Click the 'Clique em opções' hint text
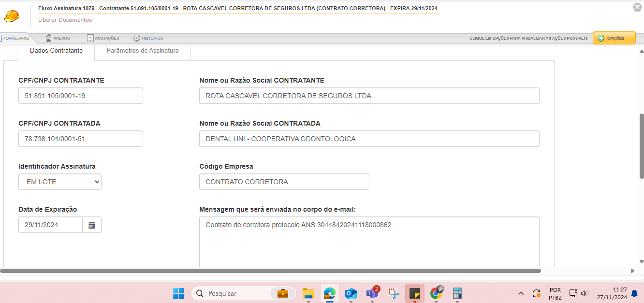Viewport: 644px width, 303px height. click(529, 38)
